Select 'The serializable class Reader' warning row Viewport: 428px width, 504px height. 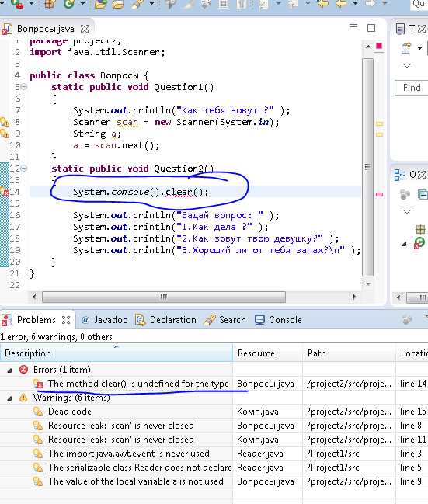(214, 468)
